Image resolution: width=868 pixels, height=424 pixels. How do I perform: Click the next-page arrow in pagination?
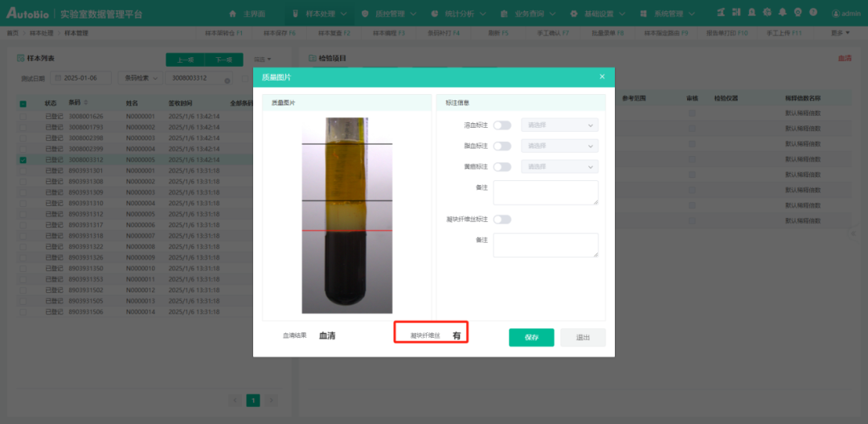(x=272, y=400)
